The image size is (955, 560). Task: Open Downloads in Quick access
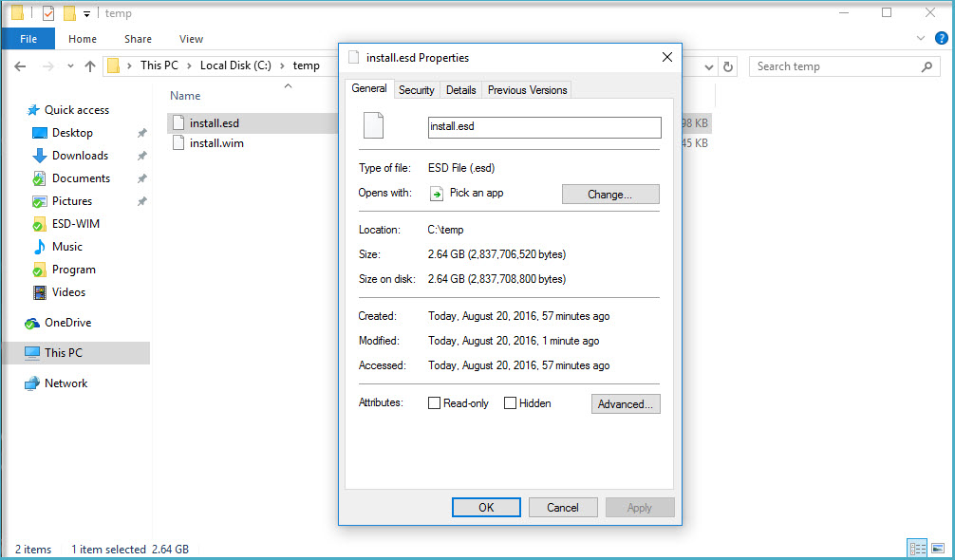coord(80,156)
